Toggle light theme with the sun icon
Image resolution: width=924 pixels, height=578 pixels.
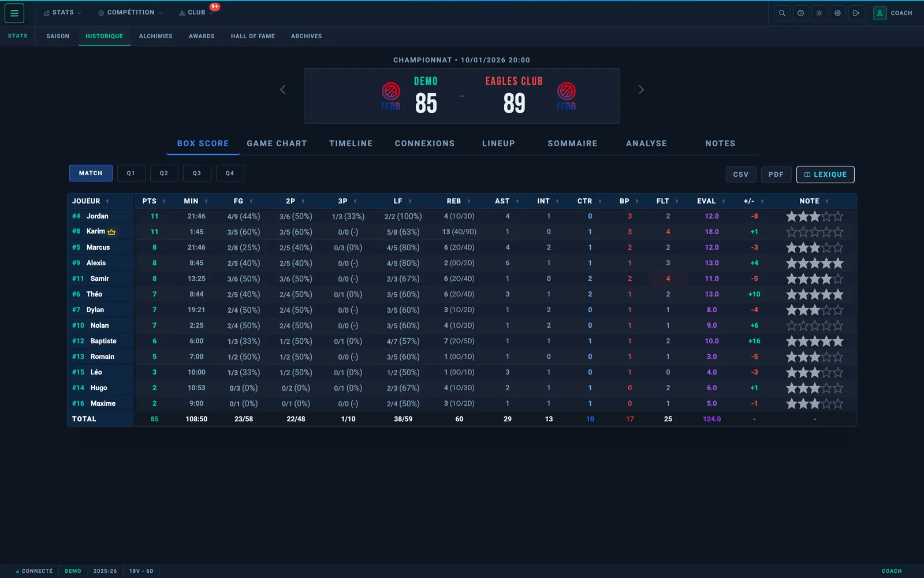[819, 13]
